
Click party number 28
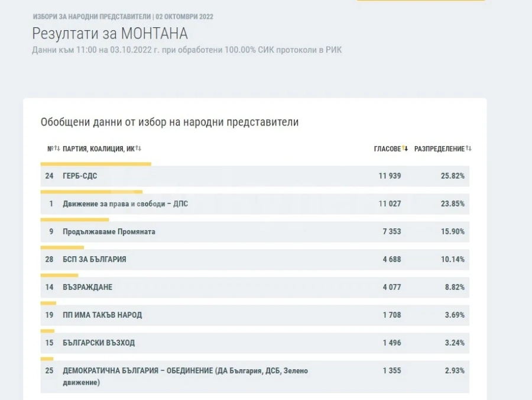(49, 259)
